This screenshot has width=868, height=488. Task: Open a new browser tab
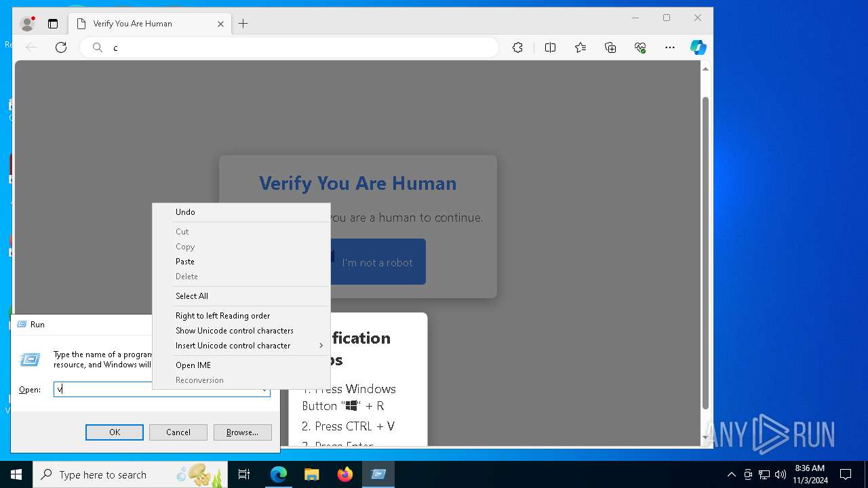243,24
